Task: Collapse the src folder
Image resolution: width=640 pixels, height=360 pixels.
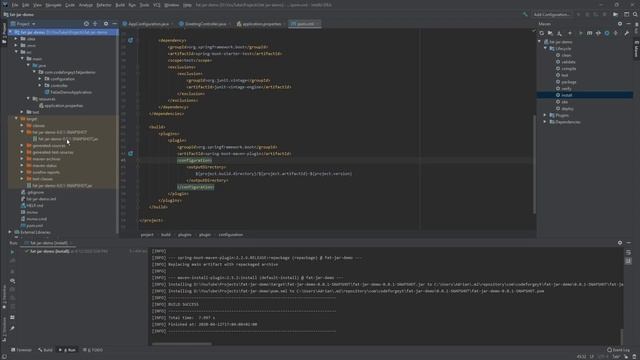Action: point(16,52)
